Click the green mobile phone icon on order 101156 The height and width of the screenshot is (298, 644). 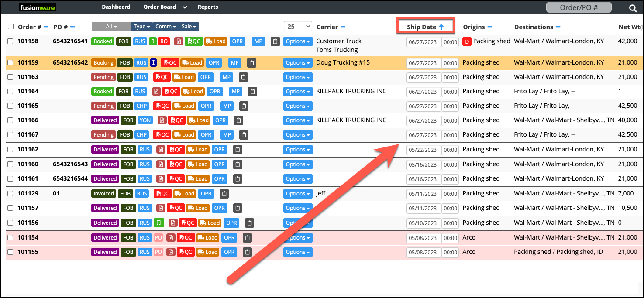point(159,223)
